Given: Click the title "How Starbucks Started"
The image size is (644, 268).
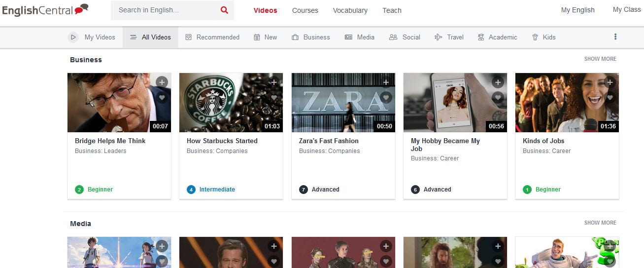Looking at the screenshot, I should pos(222,141).
